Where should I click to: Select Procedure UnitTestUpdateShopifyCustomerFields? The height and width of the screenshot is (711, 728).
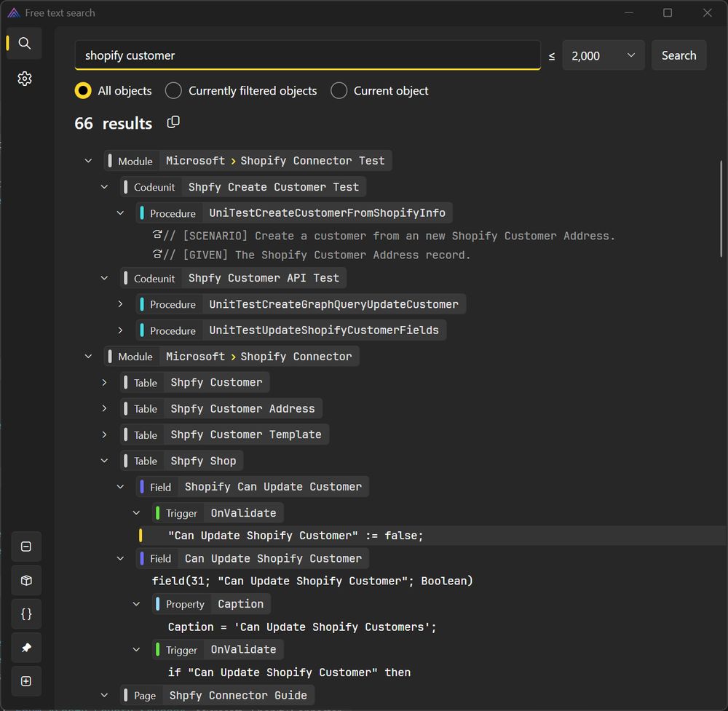point(290,330)
